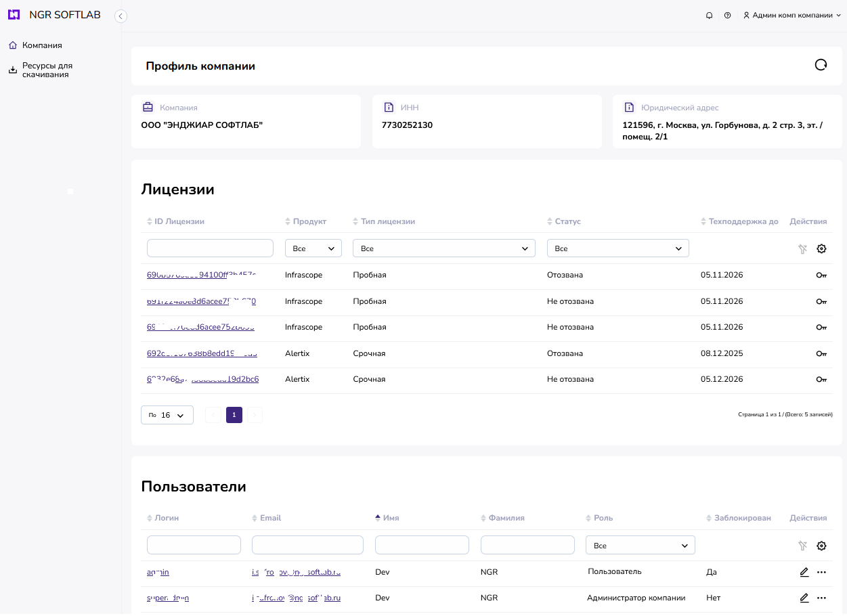Viewport: 847px width, 616px height.
Task: Refresh the company profile
Action: point(821,65)
